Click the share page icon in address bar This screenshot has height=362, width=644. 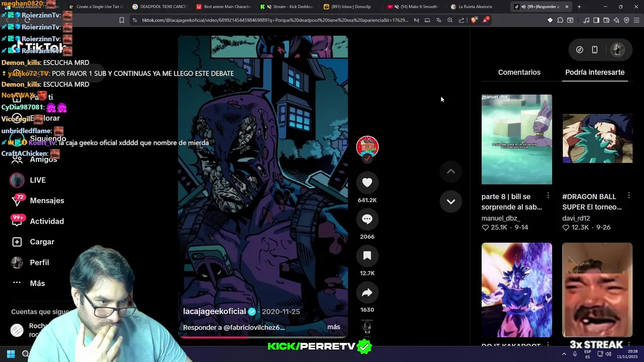tap(461, 20)
